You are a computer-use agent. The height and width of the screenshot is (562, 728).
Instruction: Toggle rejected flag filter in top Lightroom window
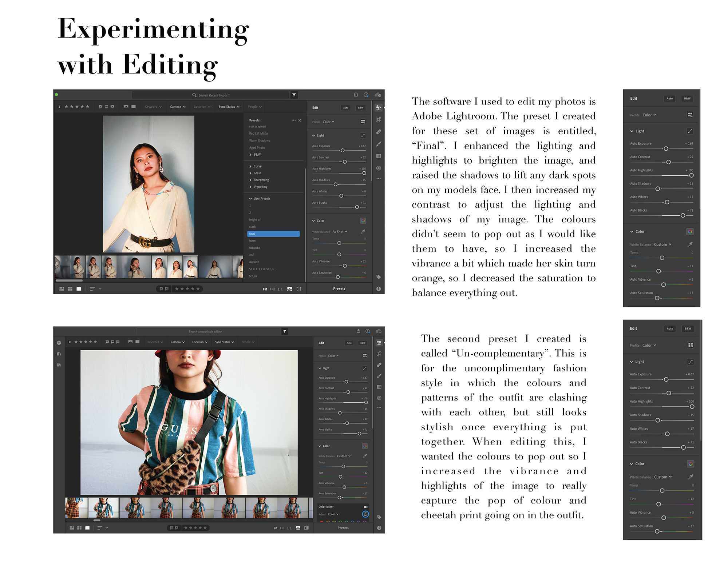[112, 107]
